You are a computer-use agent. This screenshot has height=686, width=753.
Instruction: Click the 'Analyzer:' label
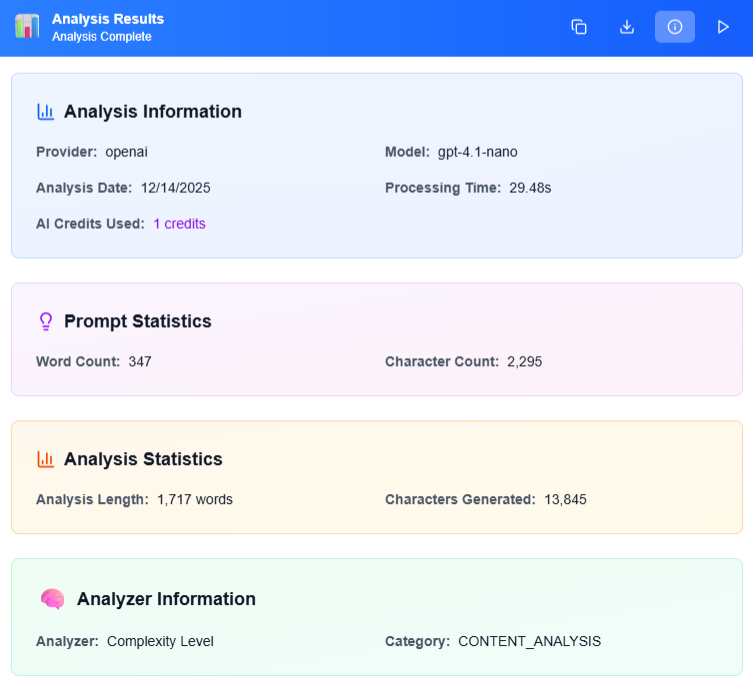pyautogui.click(x=67, y=641)
